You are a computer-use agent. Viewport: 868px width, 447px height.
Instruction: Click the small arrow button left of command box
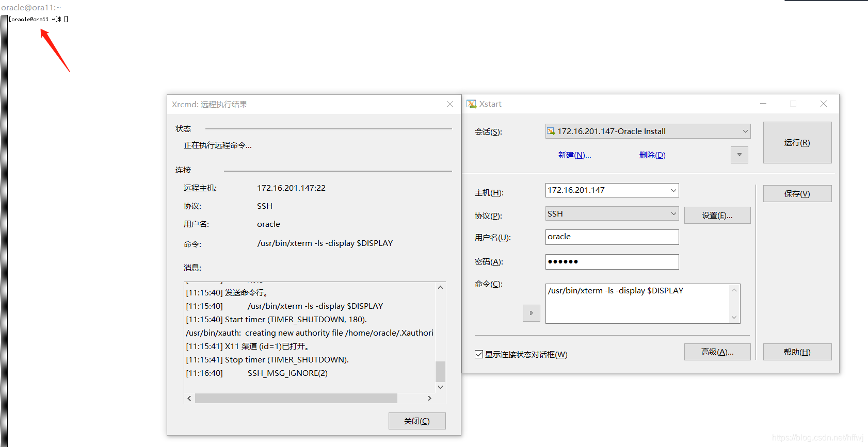click(x=531, y=313)
